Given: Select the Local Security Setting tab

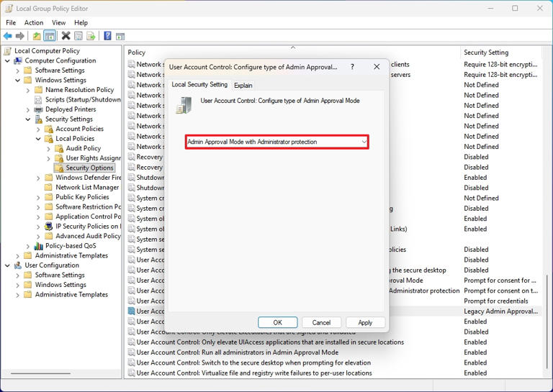Looking at the screenshot, I should click(199, 85).
